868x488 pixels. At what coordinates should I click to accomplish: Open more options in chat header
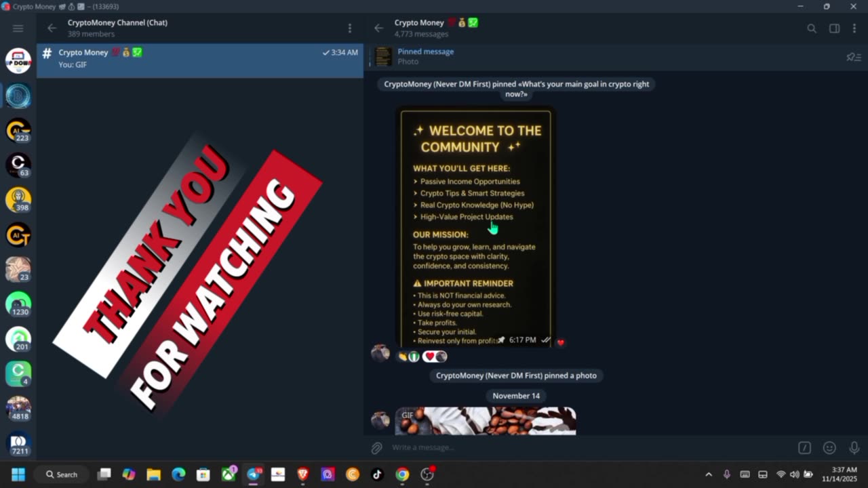tap(855, 28)
